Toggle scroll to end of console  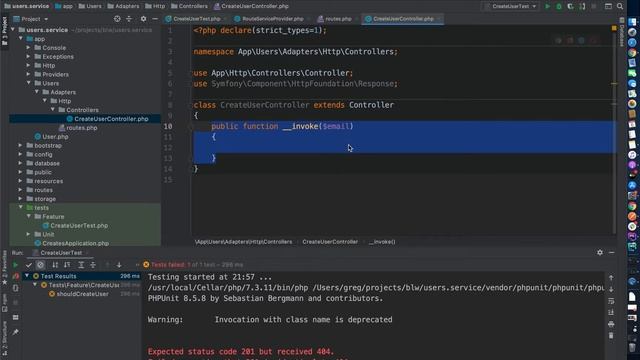[x=611, y=312]
